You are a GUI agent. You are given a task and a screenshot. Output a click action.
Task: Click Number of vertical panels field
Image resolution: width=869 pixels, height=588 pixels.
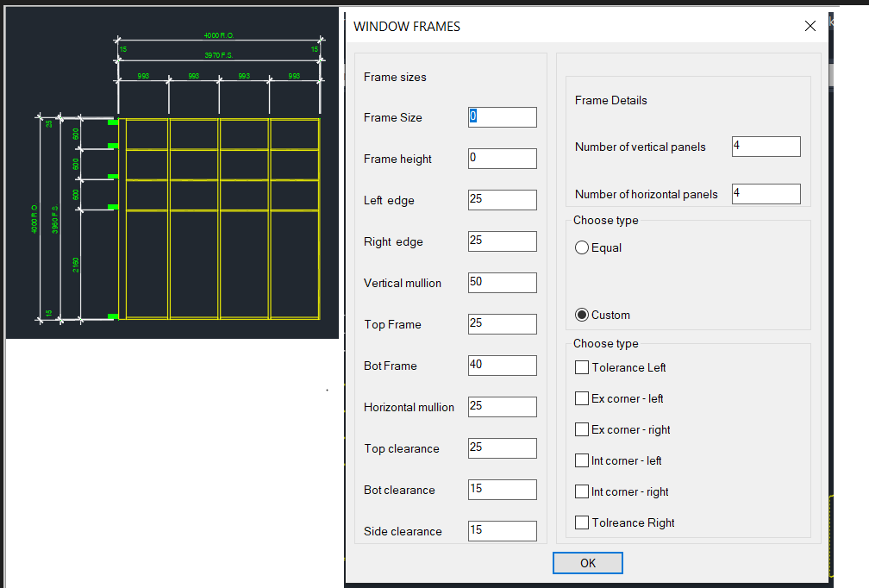click(x=766, y=147)
